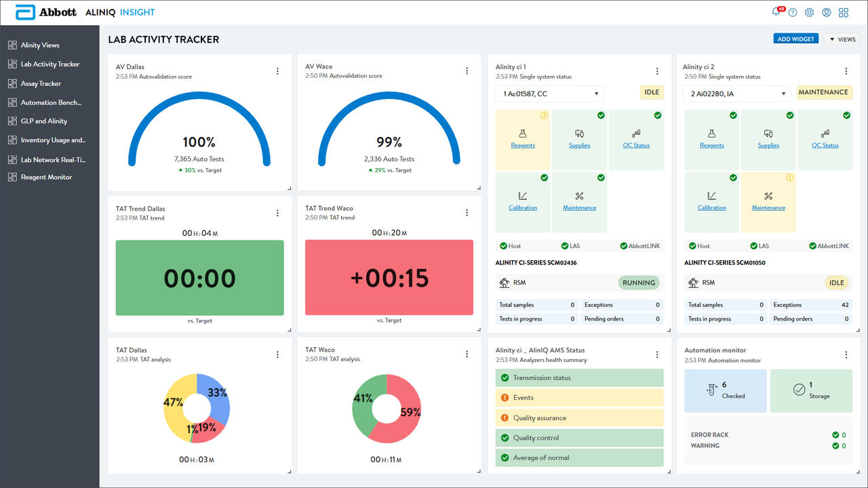Image resolution: width=868 pixels, height=488 pixels.
Task: Open the Views dropdown
Action: click(x=842, y=39)
